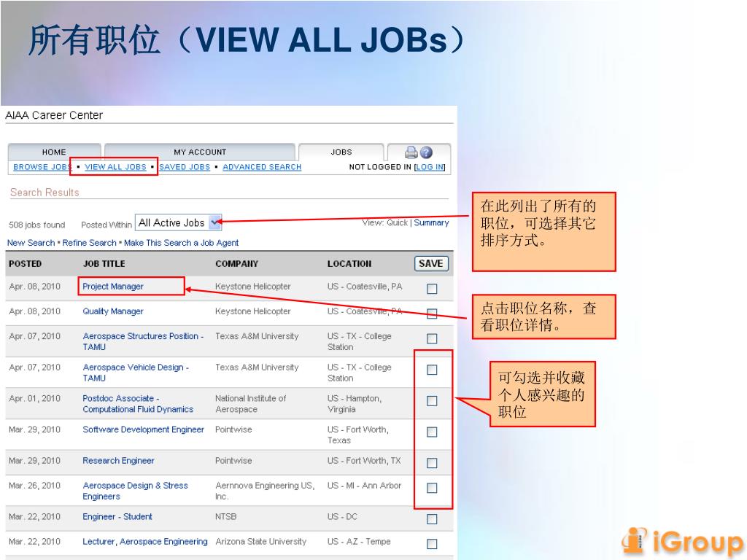The width and height of the screenshot is (747, 560).
Task: Open the Research Engineer job
Action: (118, 461)
